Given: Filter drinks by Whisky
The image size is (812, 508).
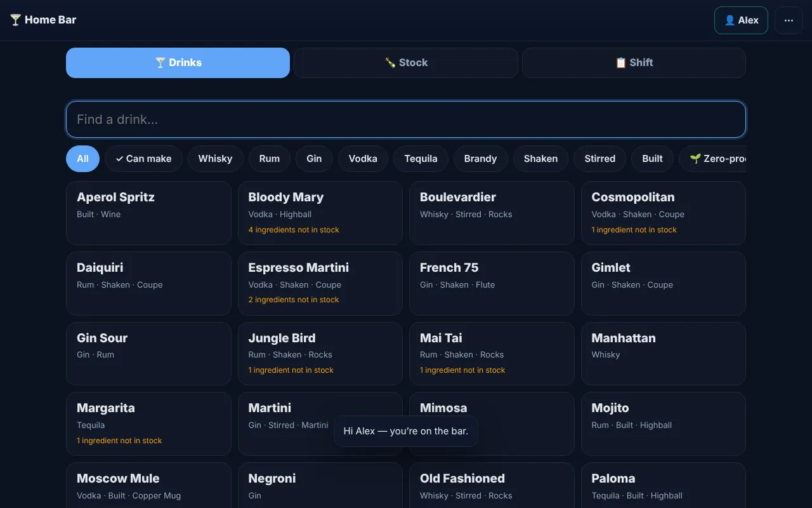Looking at the screenshot, I should coord(215,159).
